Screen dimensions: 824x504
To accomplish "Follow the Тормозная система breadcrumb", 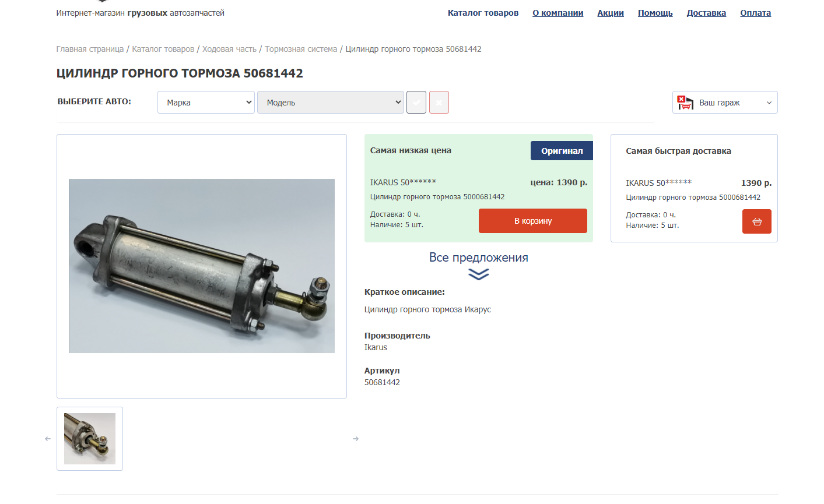I will pyautogui.click(x=301, y=49).
